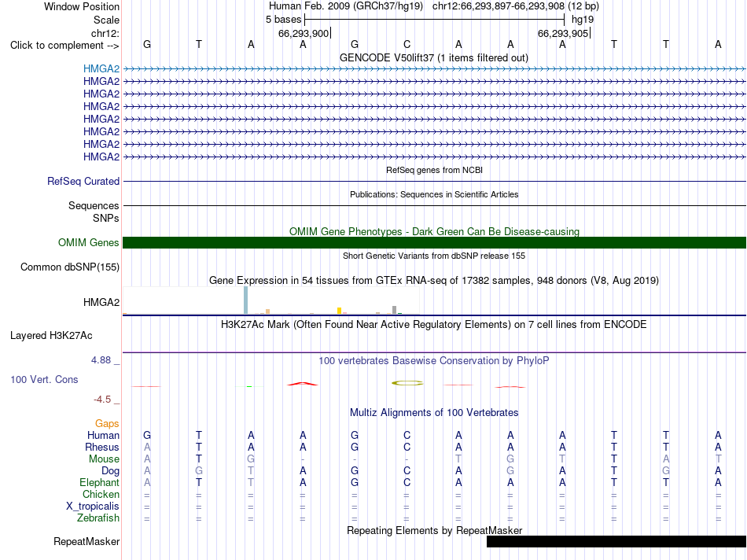Click the GENCODE V50lift37 track title
The width and height of the screenshot is (747, 560).
434,57
